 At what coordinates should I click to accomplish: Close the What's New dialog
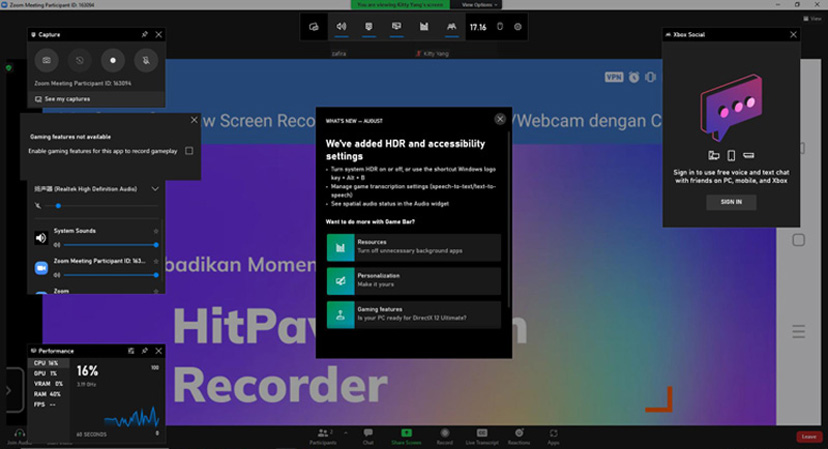tap(500, 119)
